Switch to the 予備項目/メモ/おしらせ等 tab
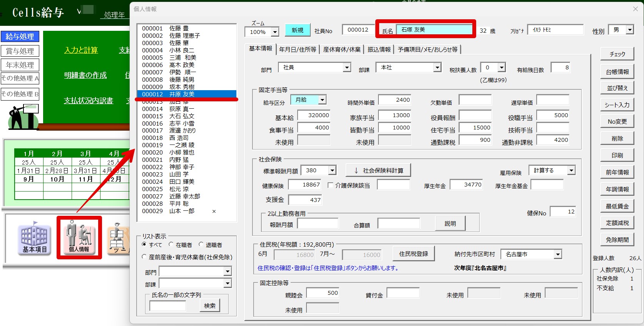 click(x=428, y=49)
